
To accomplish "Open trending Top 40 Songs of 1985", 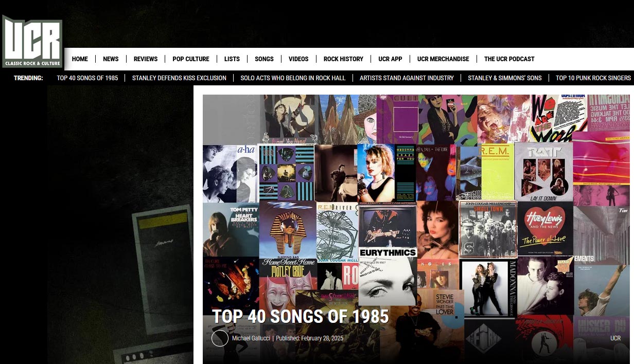I will [x=87, y=78].
